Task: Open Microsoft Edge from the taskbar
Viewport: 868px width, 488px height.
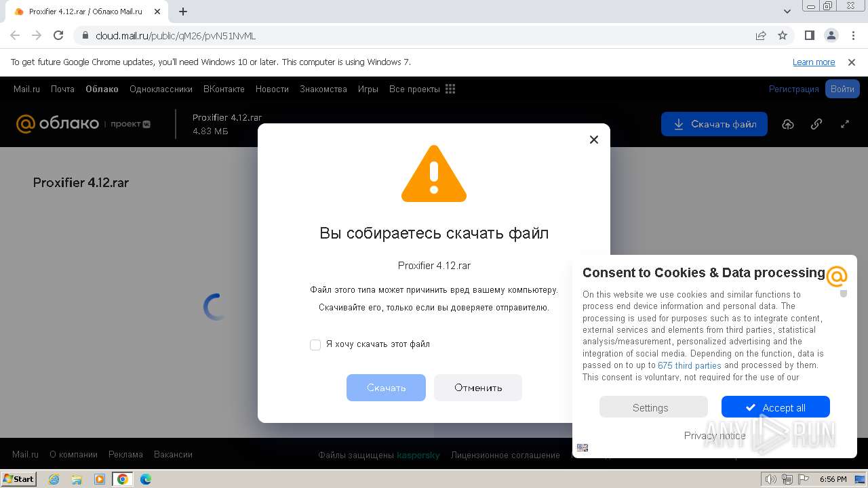Action: pos(146,479)
